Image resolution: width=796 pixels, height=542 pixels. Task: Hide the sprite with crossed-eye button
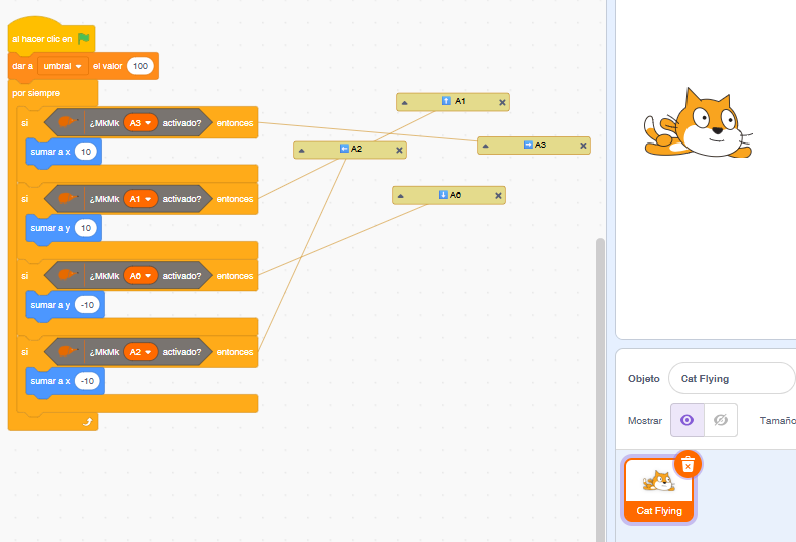pos(721,420)
